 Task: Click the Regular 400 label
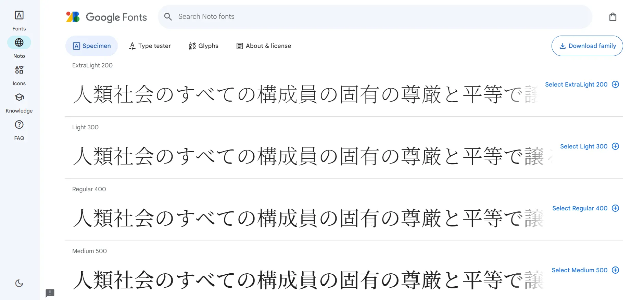(89, 189)
